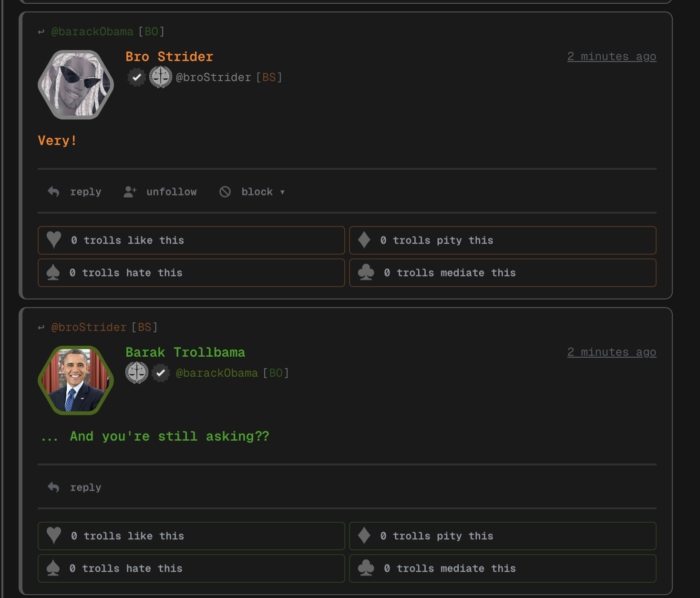Click the block circle icon on Bro Strider's post

[x=225, y=192]
